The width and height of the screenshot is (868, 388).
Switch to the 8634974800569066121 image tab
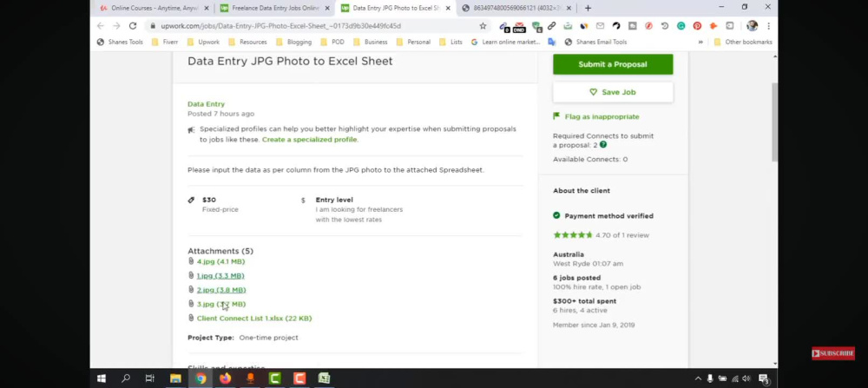[516, 8]
